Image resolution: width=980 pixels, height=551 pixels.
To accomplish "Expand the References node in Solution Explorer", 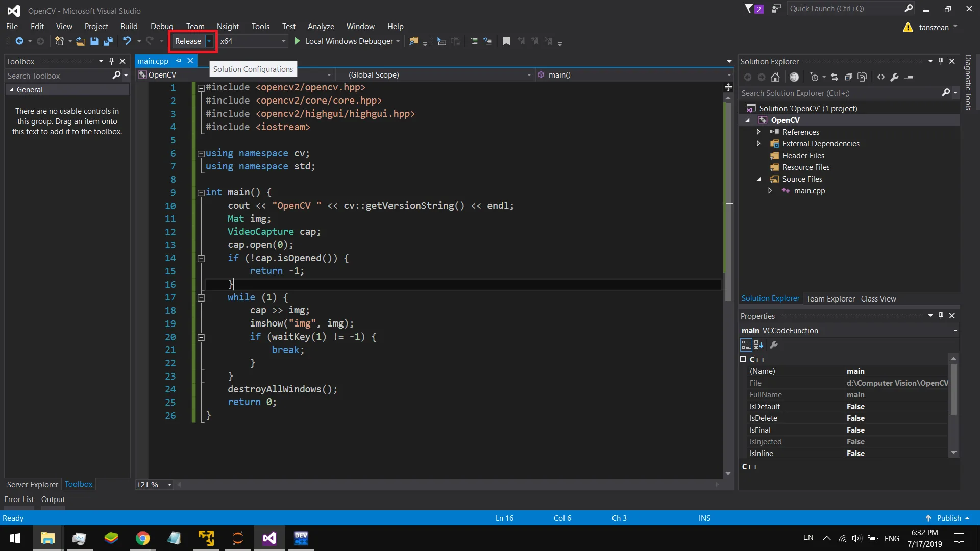I will (758, 132).
